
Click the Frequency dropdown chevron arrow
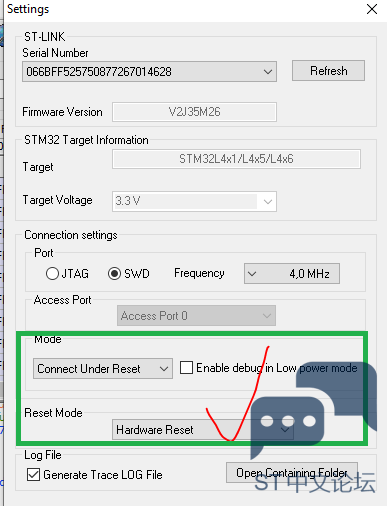pyautogui.click(x=252, y=274)
